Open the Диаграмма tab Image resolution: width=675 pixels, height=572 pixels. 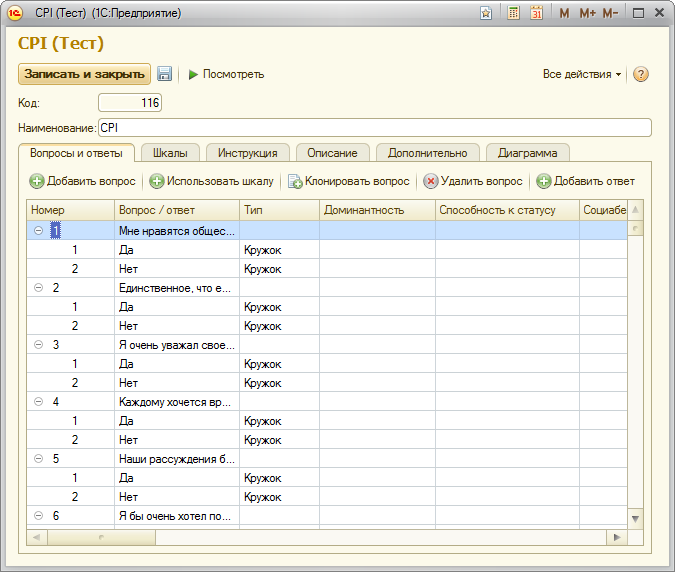click(527, 153)
